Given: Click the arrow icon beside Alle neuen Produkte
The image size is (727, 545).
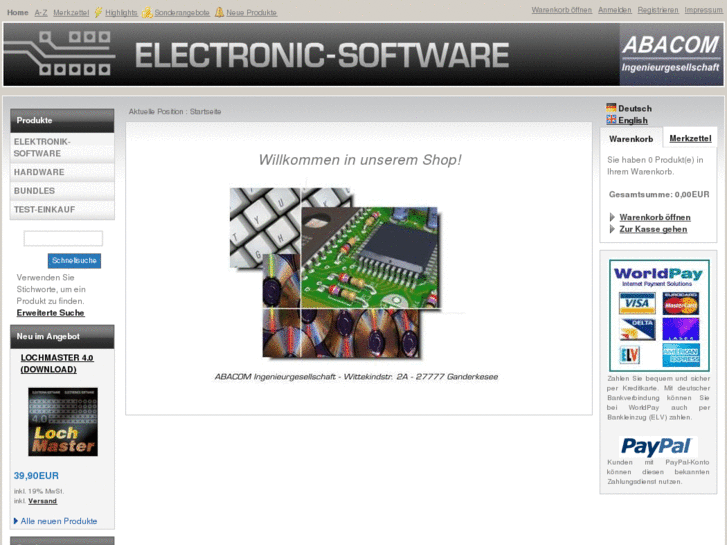Looking at the screenshot, I should click(16, 521).
